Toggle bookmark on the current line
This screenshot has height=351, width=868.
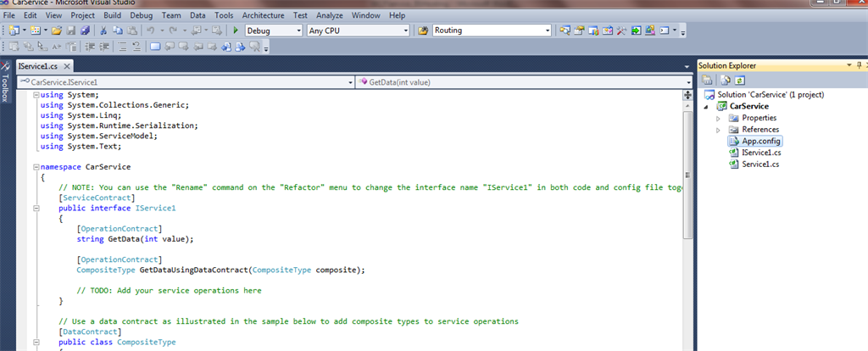(x=155, y=47)
